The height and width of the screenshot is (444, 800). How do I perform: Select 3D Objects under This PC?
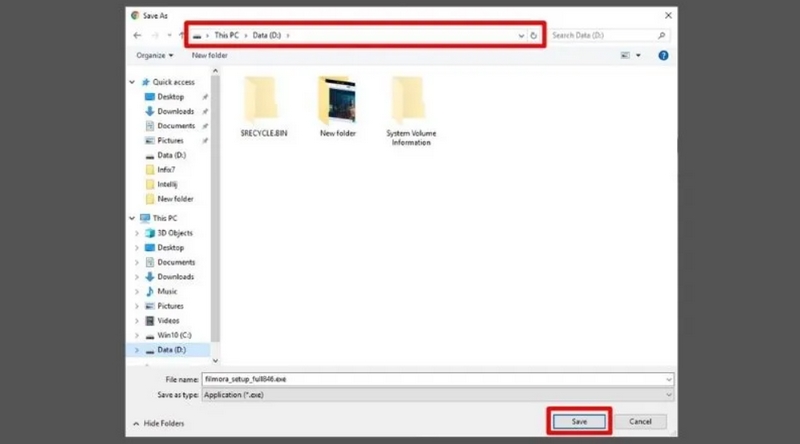coord(174,233)
